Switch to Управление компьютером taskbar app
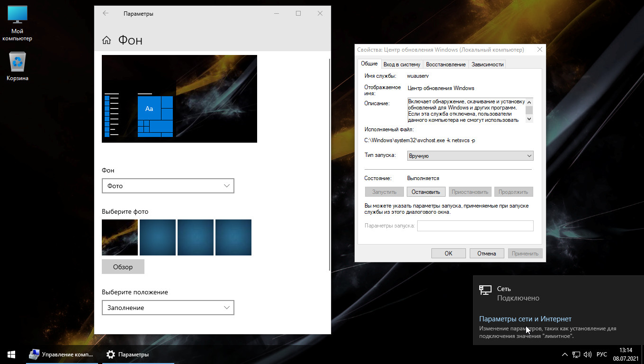This screenshot has height=364, width=644. (x=61, y=354)
